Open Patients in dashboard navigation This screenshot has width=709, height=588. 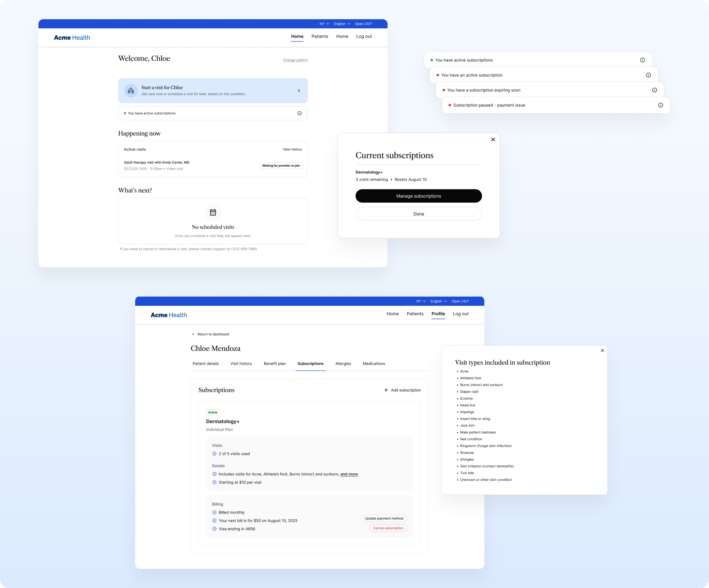point(320,37)
